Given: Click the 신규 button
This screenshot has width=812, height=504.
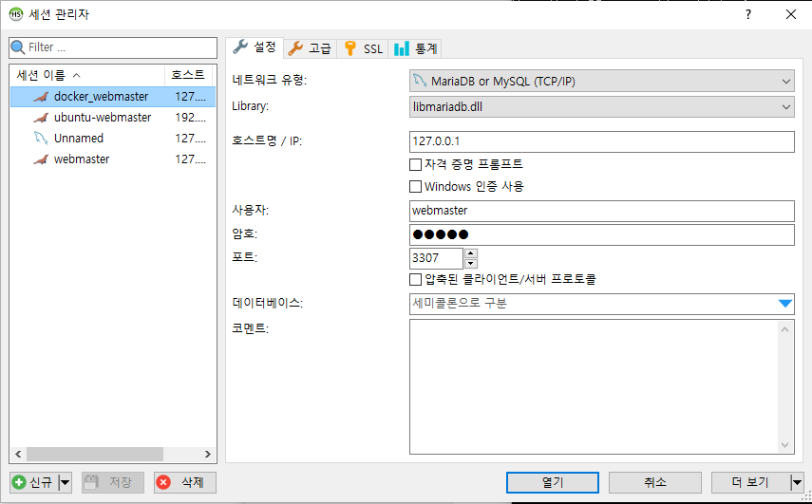Looking at the screenshot, I should [34, 482].
